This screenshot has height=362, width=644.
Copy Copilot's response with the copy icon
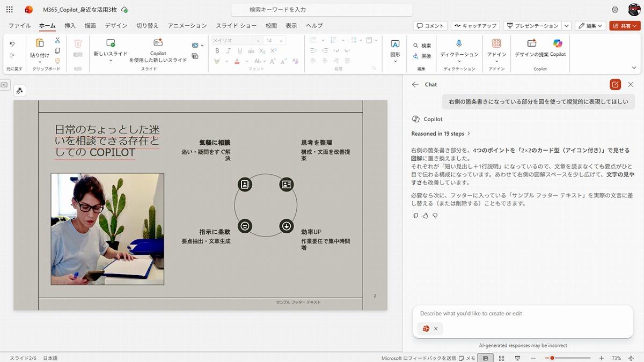point(416,216)
